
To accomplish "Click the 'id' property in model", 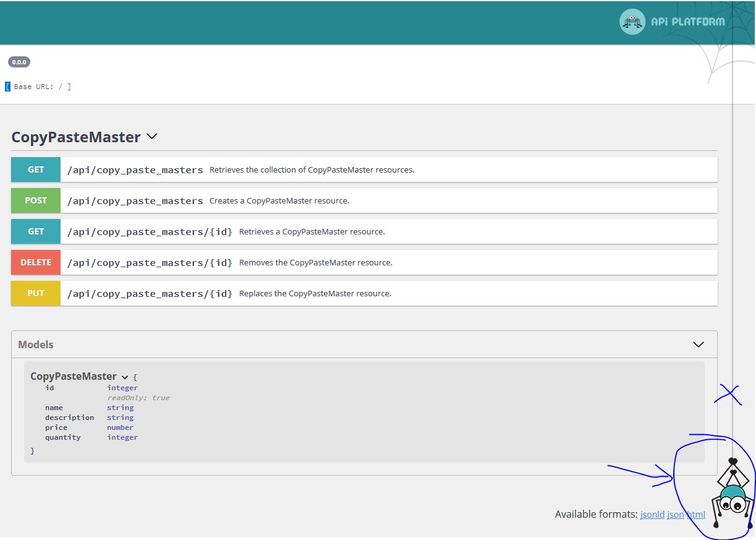I will (x=49, y=388).
